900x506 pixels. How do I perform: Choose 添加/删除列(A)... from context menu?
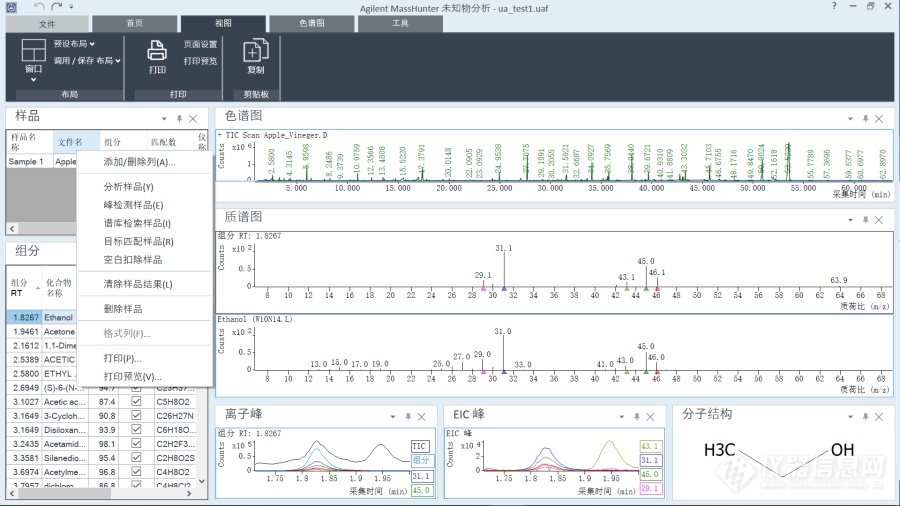(x=145, y=162)
